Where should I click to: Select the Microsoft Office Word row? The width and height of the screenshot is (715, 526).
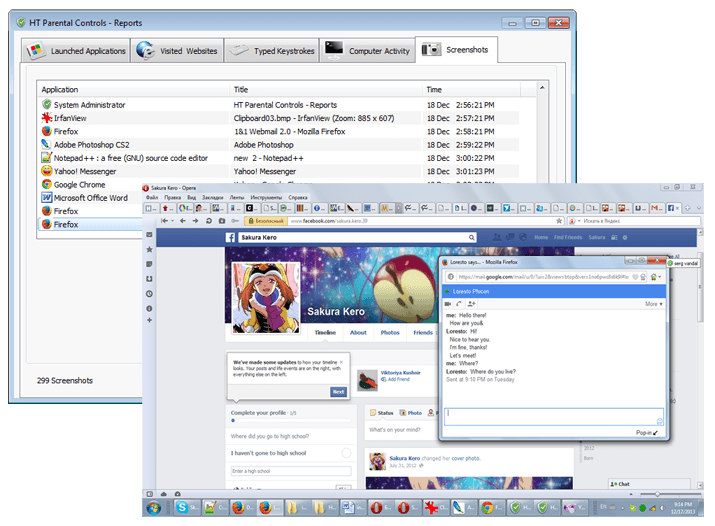click(91, 198)
